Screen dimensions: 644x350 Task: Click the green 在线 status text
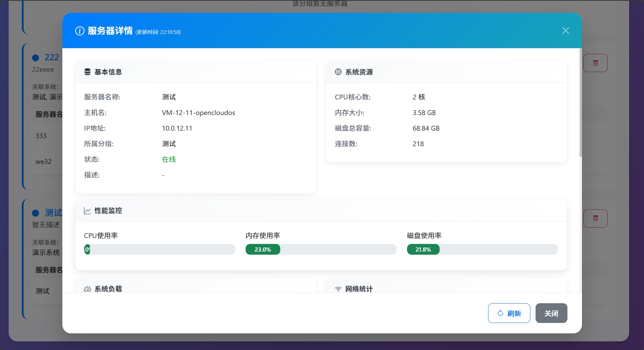pyautogui.click(x=169, y=159)
